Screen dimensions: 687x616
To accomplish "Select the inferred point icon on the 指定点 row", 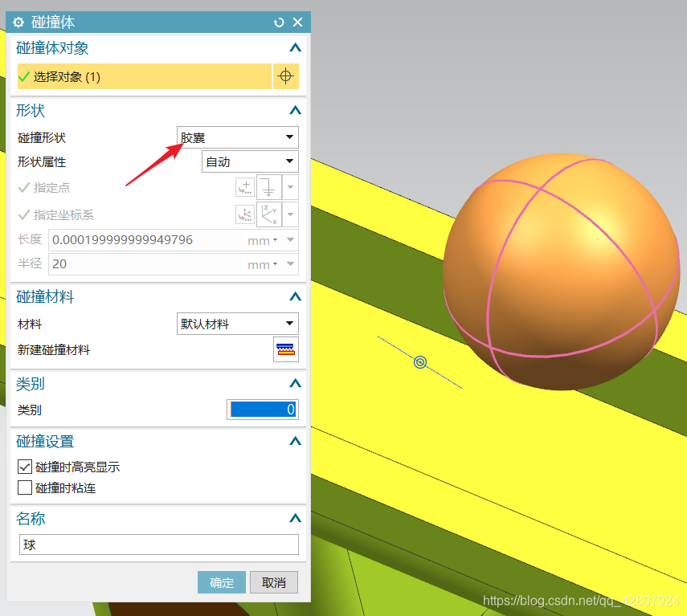I will [268, 187].
